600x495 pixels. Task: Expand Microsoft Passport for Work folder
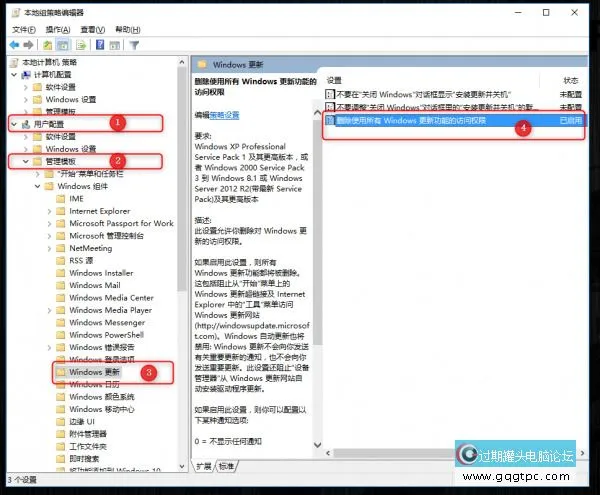point(49,223)
